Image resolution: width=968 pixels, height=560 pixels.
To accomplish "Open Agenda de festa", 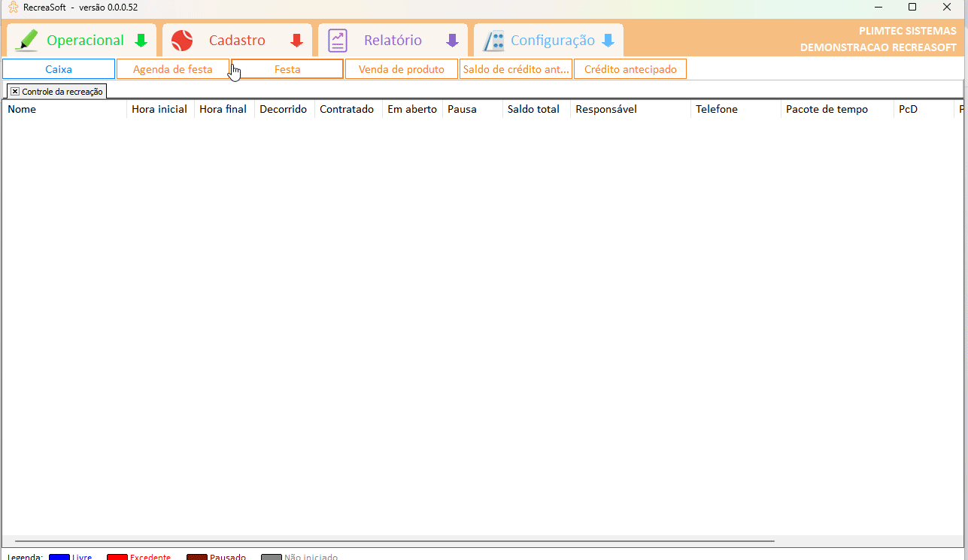I will point(172,69).
